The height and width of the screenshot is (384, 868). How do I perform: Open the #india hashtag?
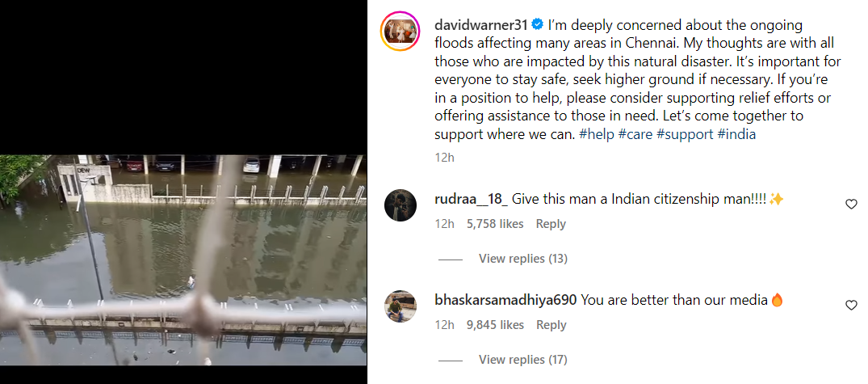(x=736, y=134)
